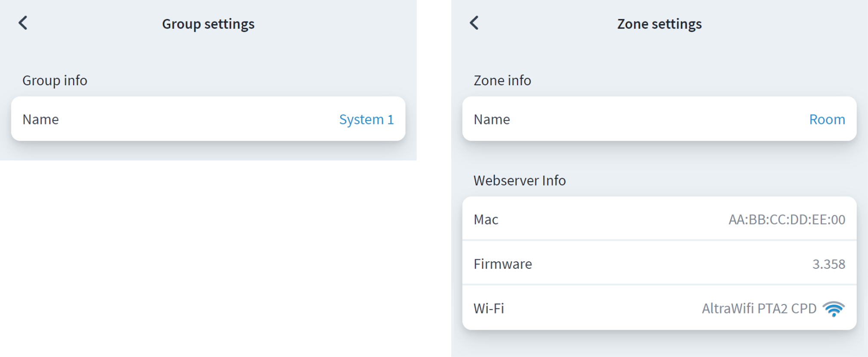Go back from Zone settings
Viewport: 868px width, 357px height.
(474, 23)
